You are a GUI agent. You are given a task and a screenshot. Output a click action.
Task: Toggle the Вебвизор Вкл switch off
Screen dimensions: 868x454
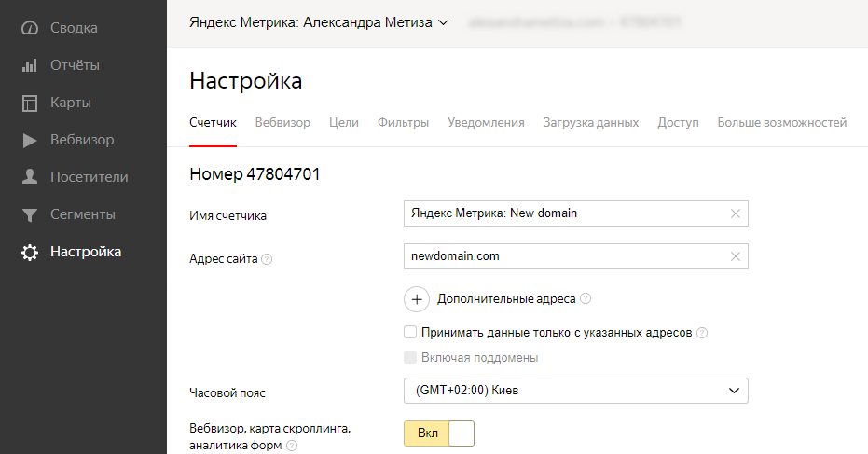(x=439, y=433)
